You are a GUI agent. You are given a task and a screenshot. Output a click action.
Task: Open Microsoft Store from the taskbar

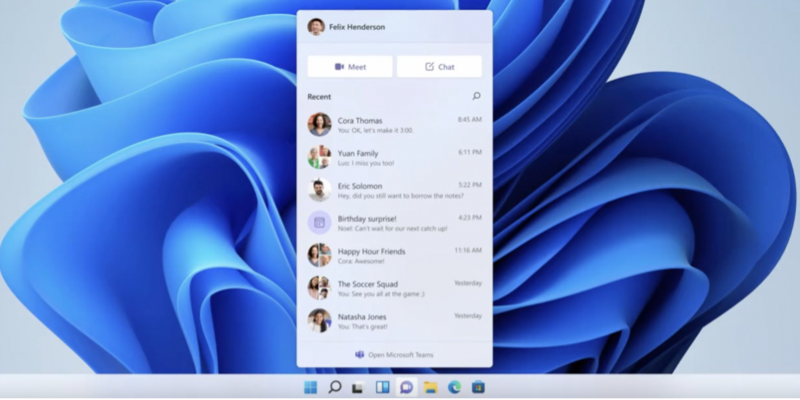coord(478,387)
